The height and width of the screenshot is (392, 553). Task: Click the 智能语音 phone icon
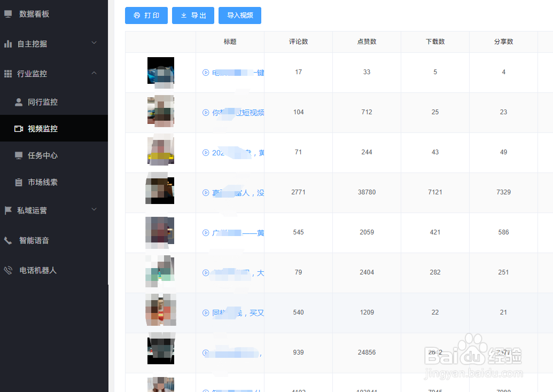[x=8, y=241]
